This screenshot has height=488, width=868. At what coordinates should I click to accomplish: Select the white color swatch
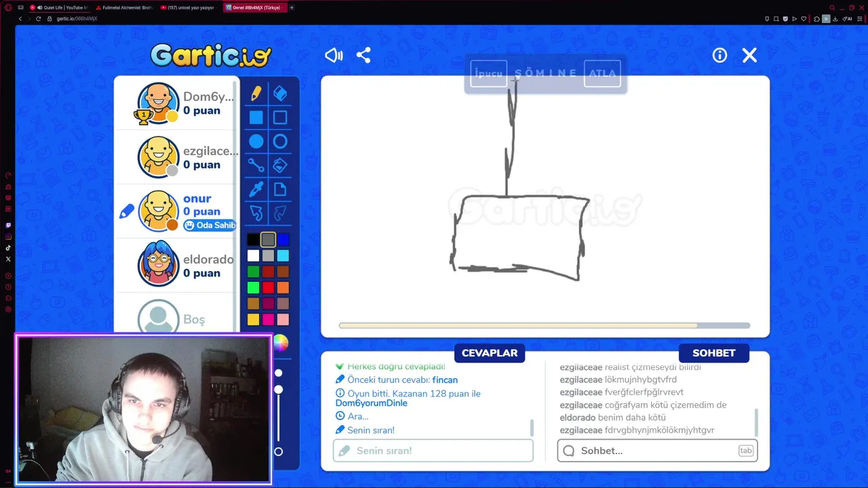[x=253, y=256]
